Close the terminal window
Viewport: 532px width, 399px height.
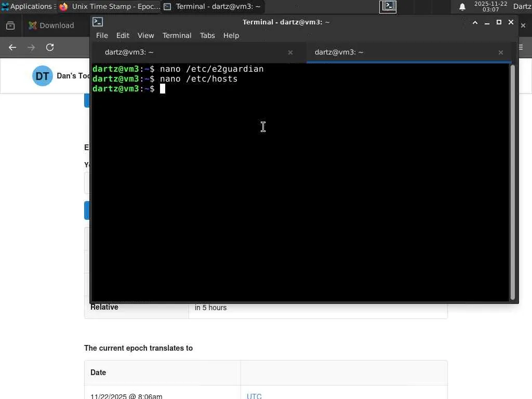point(511,22)
